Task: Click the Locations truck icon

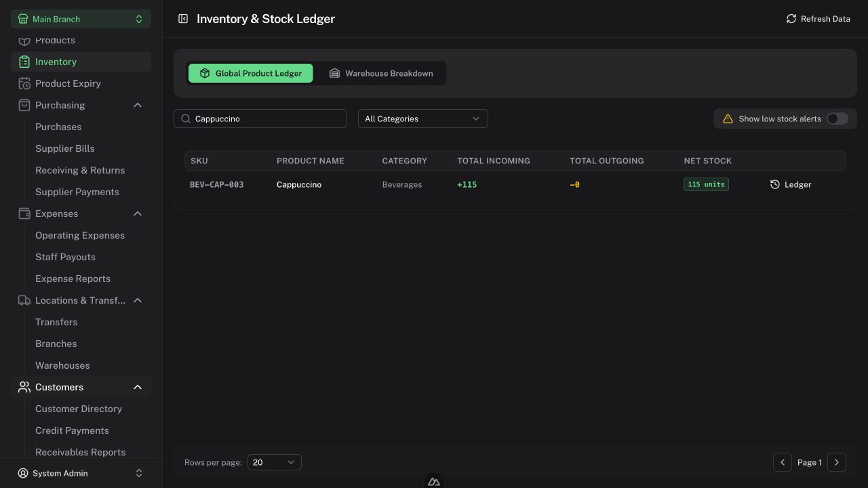Action: point(24,300)
